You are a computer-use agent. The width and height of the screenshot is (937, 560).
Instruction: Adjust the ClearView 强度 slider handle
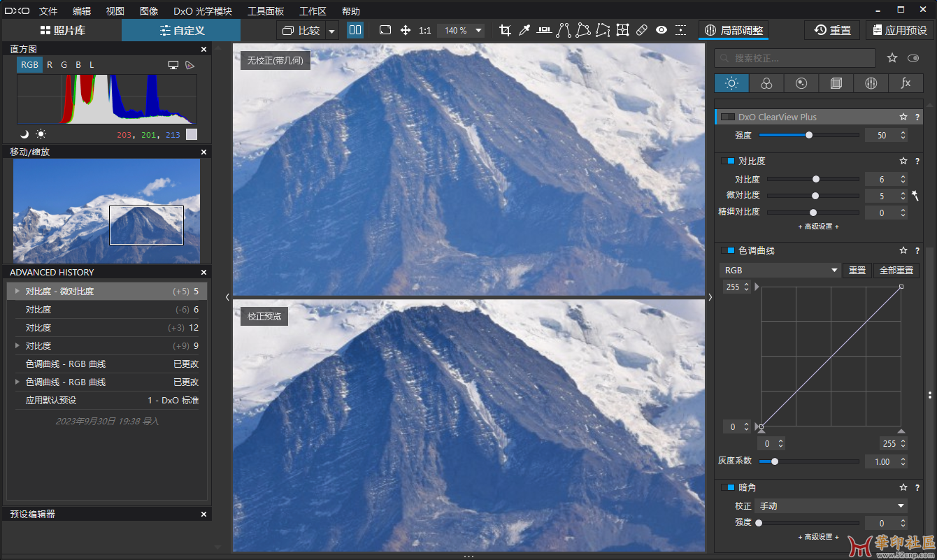pos(809,136)
